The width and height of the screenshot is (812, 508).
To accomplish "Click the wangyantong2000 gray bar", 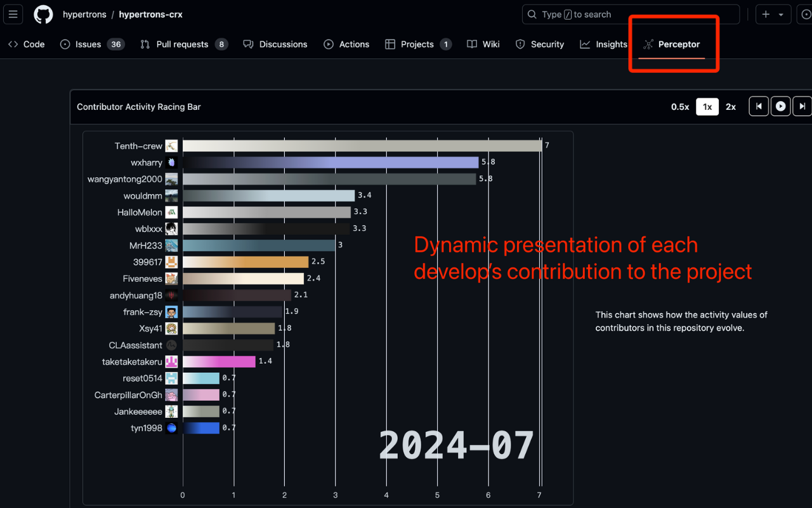I will pyautogui.click(x=329, y=179).
